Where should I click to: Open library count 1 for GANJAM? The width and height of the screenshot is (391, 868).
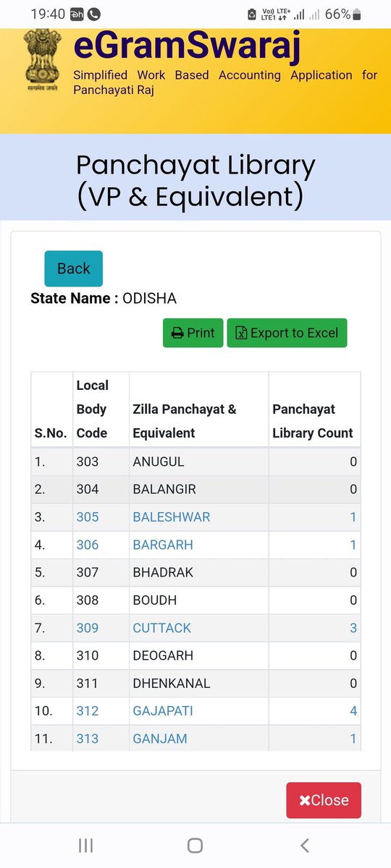(x=353, y=739)
